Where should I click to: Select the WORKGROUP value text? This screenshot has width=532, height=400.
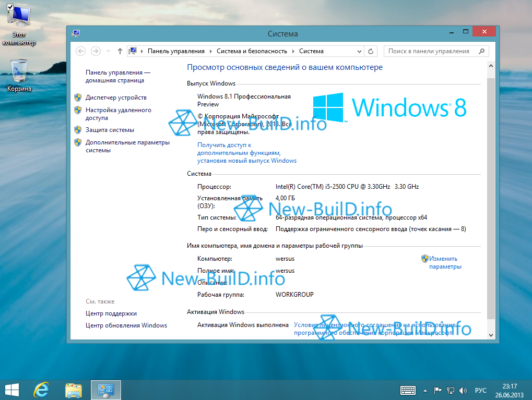pyautogui.click(x=294, y=295)
